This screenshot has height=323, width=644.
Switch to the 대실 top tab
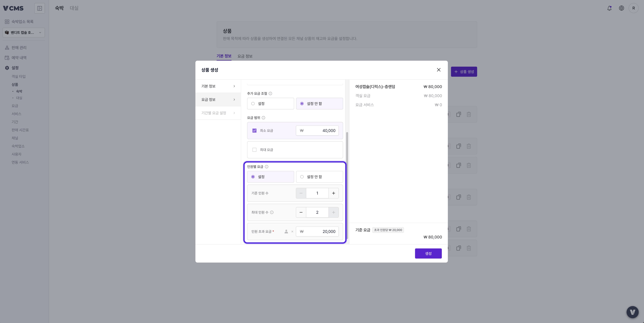74,8
